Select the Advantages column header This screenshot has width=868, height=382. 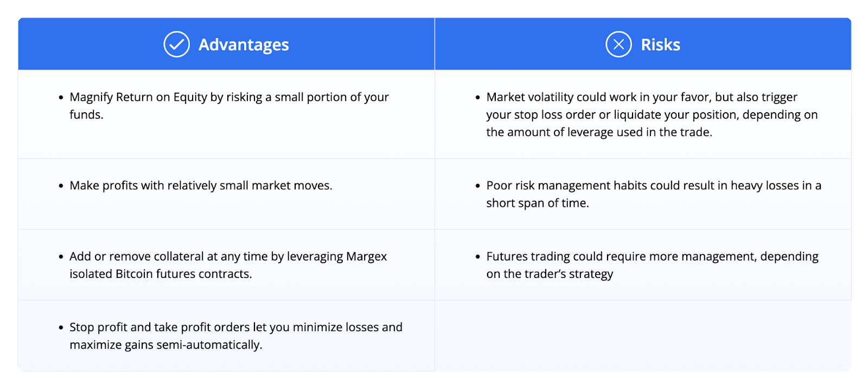pyautogui.click(x=226, y=44)
